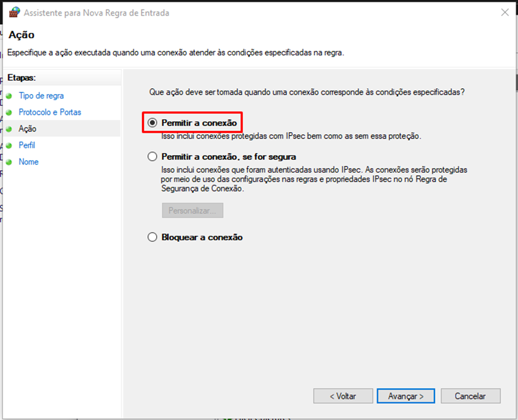Image resolution: width=518 pixels, height=420 pixels.
Task: Click the Avançar button
Action: [x=406, y=396]
